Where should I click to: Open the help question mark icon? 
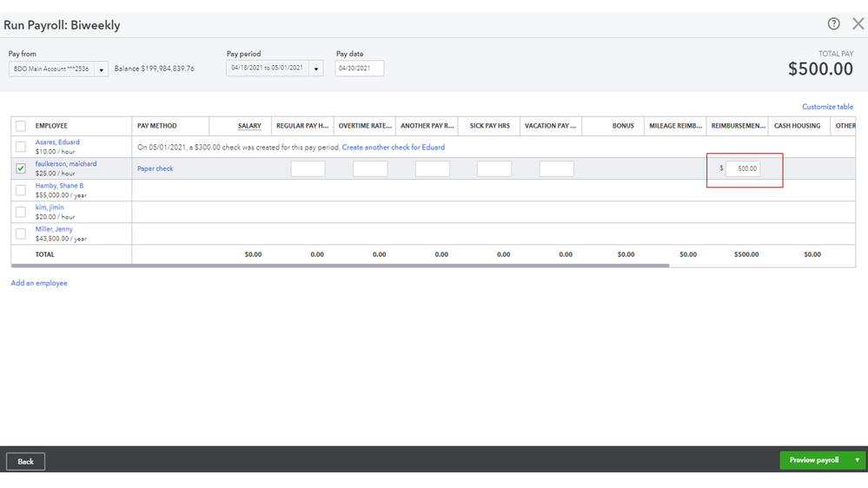tap(833, 23)
